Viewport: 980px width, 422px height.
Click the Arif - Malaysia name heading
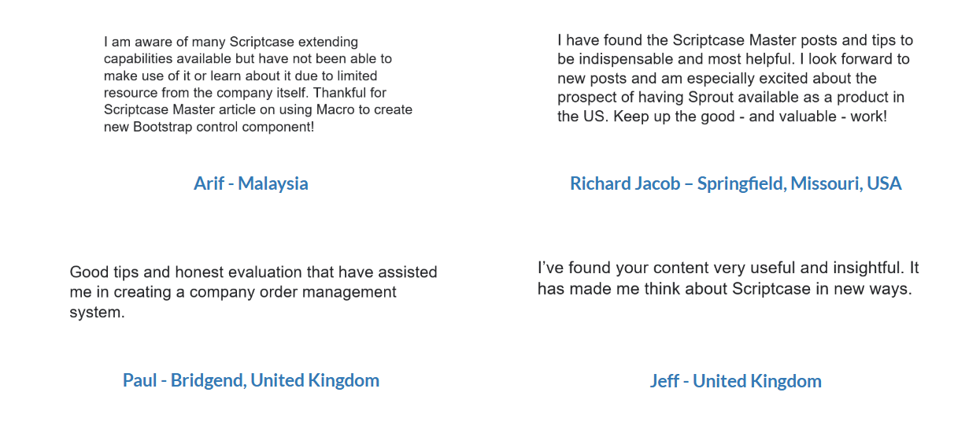click(x=251, y=183)
